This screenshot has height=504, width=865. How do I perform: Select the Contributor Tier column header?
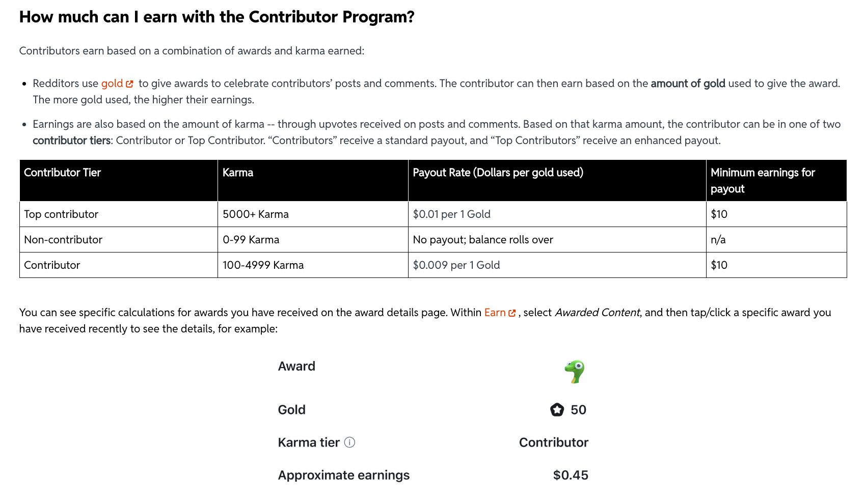119,181
